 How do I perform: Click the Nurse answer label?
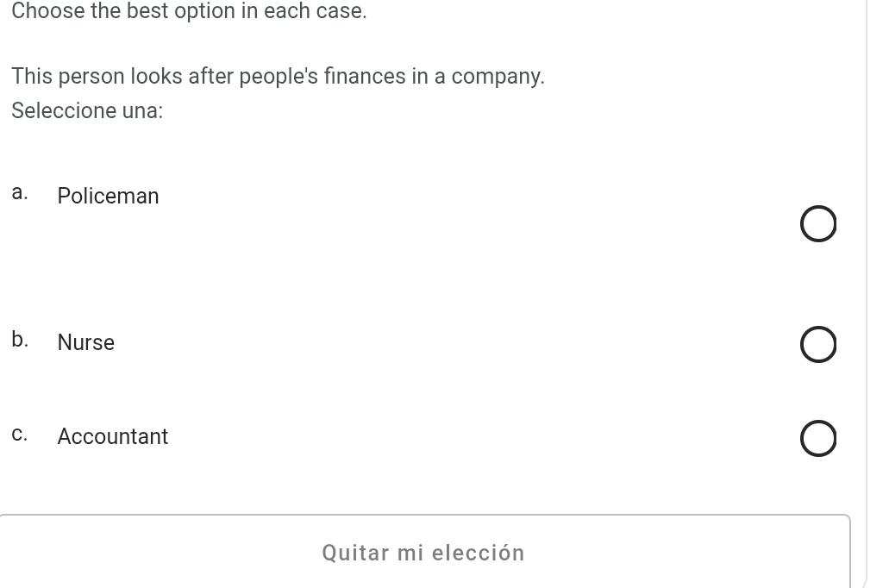(x=86, y=343)
